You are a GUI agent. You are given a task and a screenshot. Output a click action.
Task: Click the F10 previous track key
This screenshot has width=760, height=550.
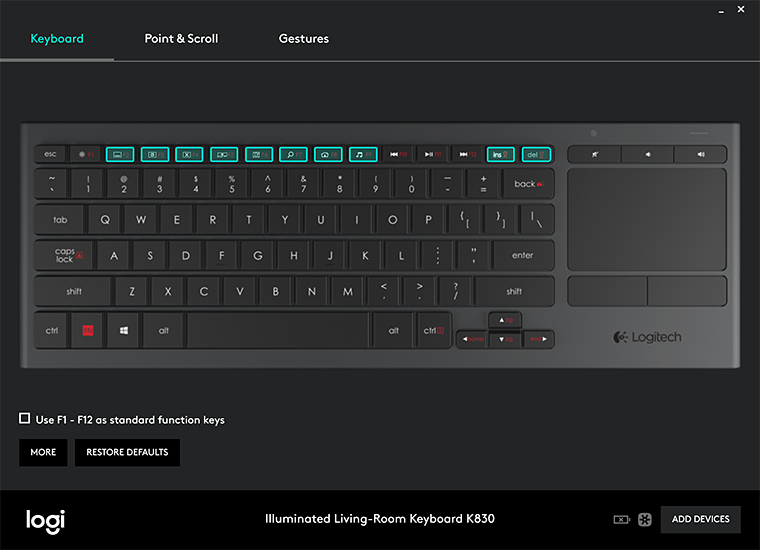tap(398, 155)
